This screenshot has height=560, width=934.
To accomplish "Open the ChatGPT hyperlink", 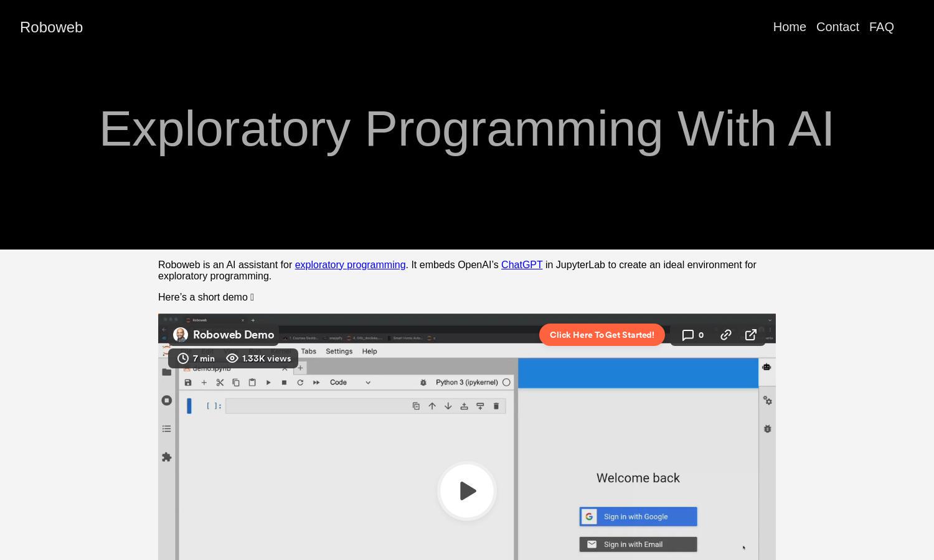I will [522, 265].
